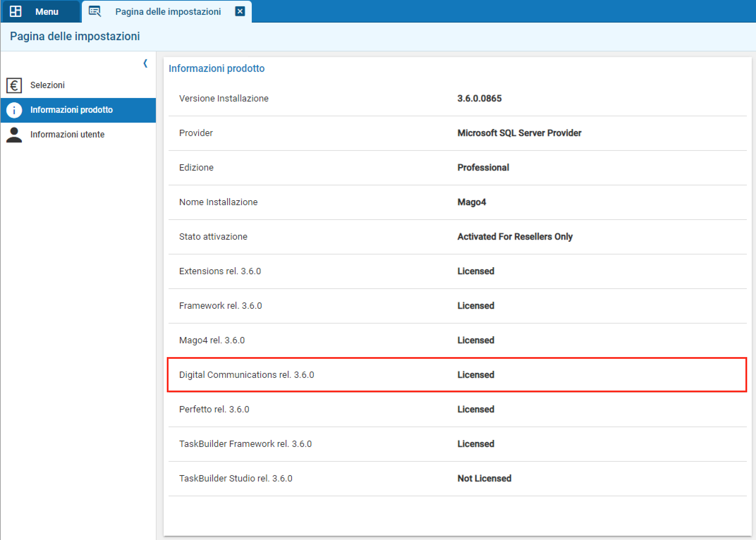Select Not Licensed status for TaskBuilder Studio
The height and width of the screenshot is (540, 756).
(x=484, y=478)
